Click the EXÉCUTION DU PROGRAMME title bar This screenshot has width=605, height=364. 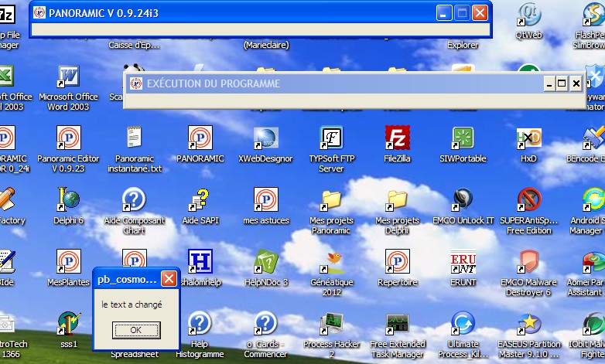pyautogui.click(x=354, y=83)
